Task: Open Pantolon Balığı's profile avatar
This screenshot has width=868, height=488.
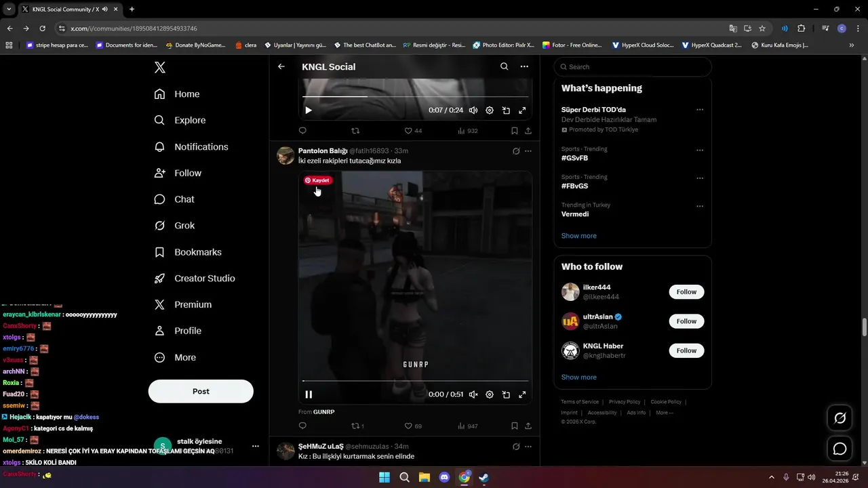Action: tap(285, 155)
